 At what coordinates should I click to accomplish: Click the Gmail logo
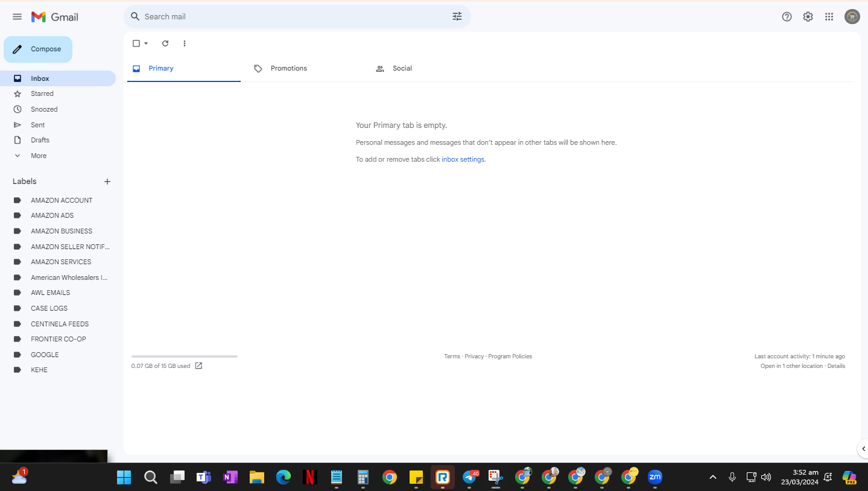click(x=55, y=17)
